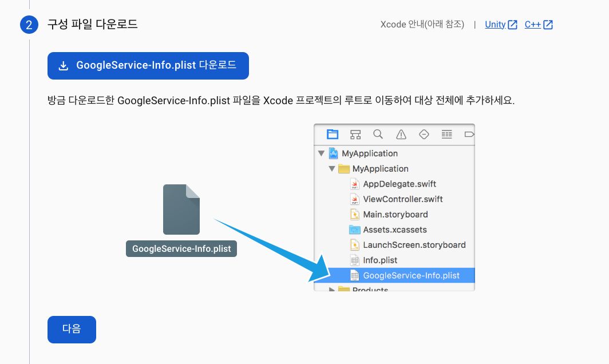Open the C++ guide link
The image size is (609, 364).
[x=532, y=25]
